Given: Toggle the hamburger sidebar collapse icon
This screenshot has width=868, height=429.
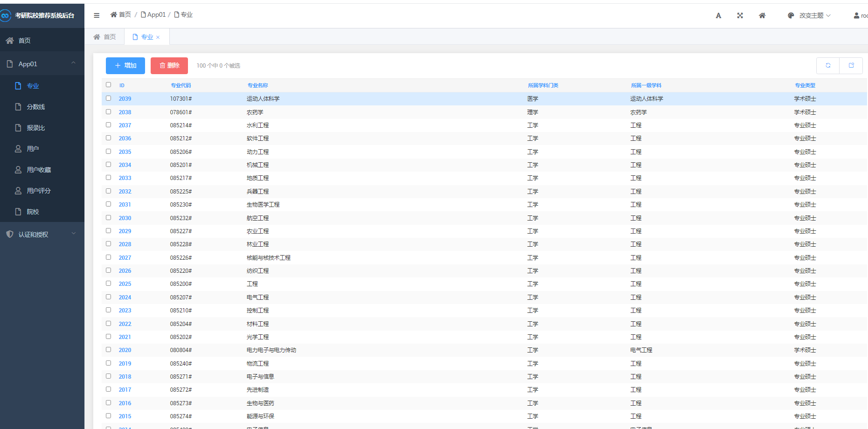Looking at the screenshot, I should 97,15.
